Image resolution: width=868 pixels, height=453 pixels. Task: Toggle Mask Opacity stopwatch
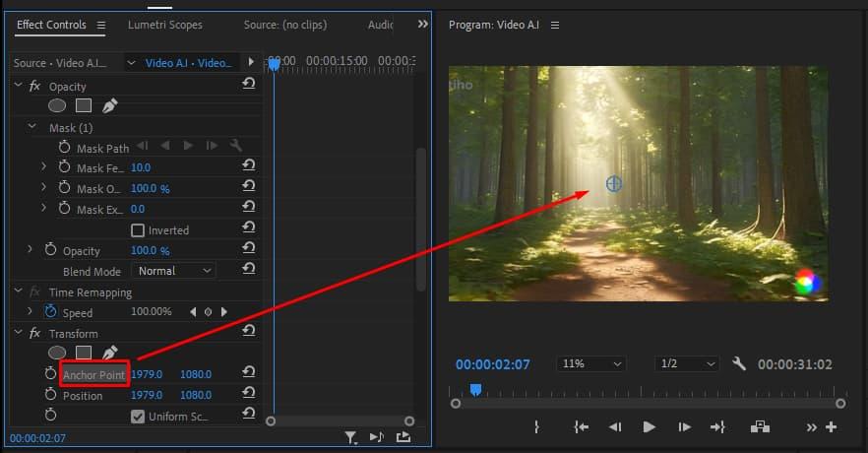[64, 188]
